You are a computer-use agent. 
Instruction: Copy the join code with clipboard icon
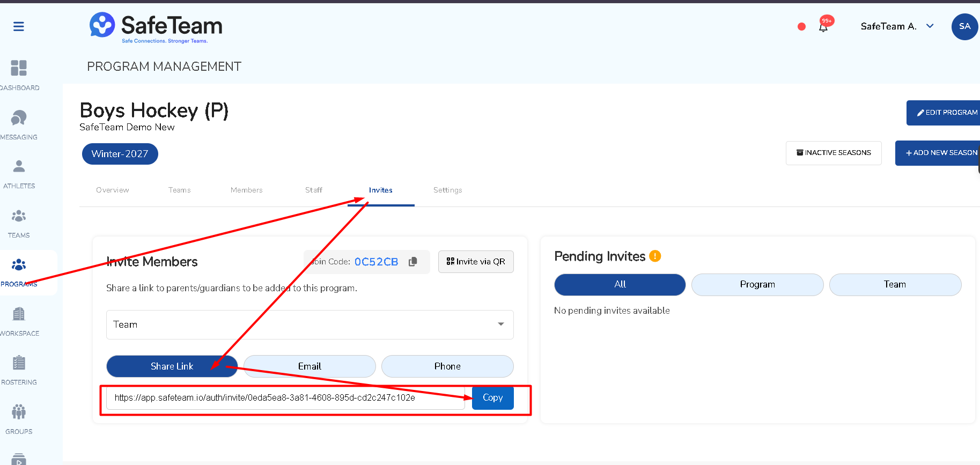[x=412, y=262]
